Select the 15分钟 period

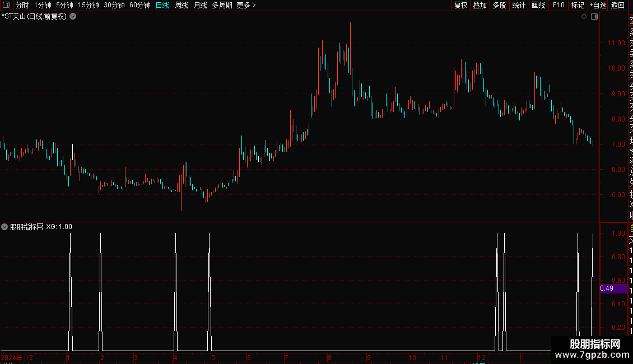[x=89, y=5]
